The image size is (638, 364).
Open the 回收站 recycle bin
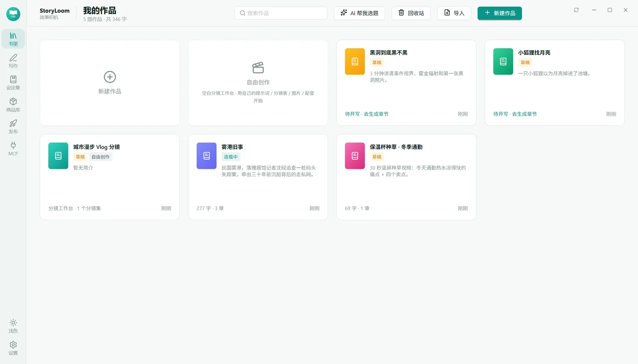[x=411, y=13]
